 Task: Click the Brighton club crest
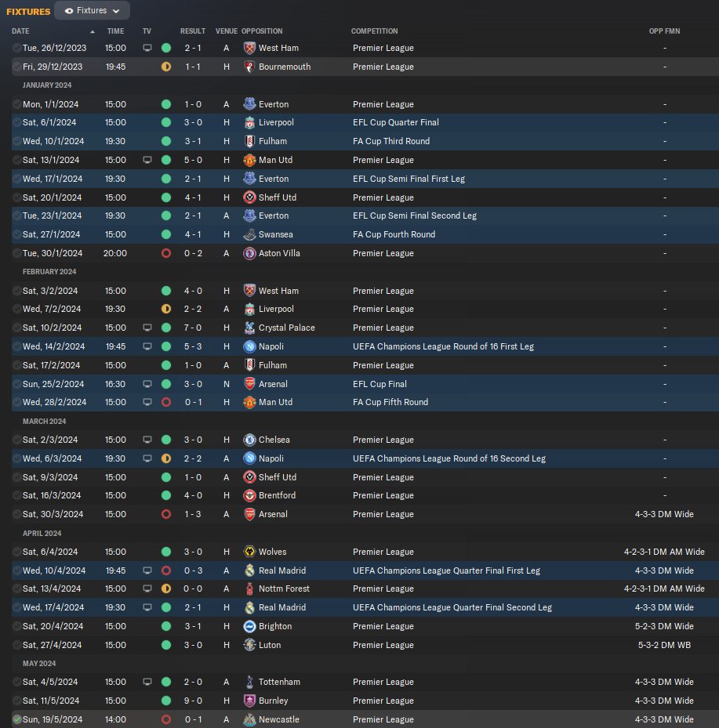[249, 626]
